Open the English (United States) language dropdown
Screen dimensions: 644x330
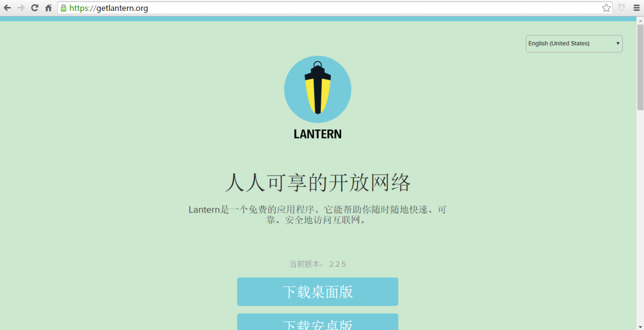[574, 44]
